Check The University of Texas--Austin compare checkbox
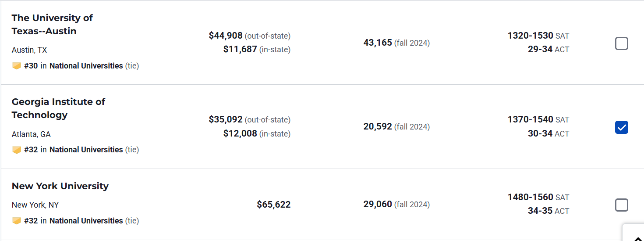This screenshot has width=644, height=241. [x=621, y=43]
